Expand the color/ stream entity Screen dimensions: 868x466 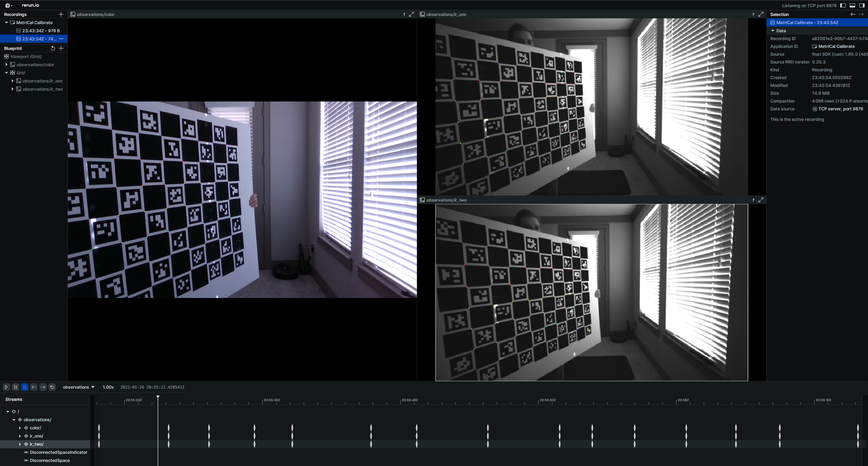[20, 428]
